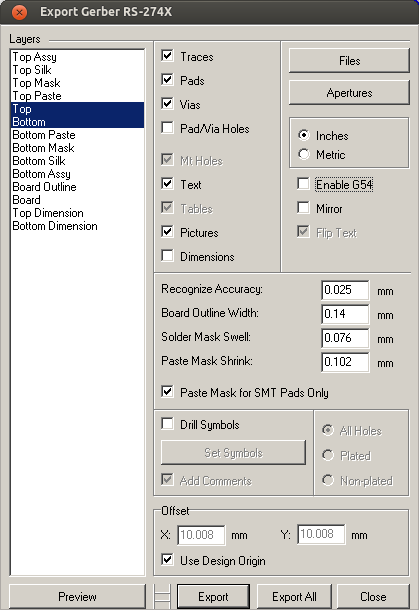The height and width of the screenshot is (610, 419).
Task: Enable the Mirror checkbox
Action: tap(303, 208)
